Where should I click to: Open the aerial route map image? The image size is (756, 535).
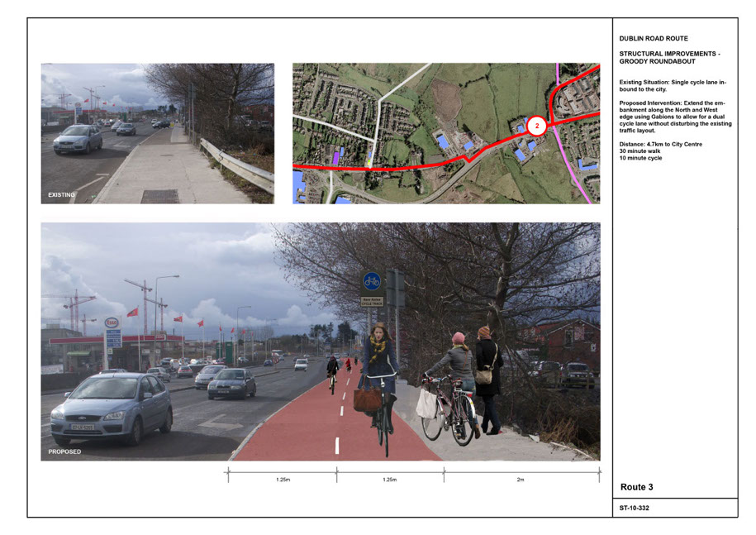446,133
